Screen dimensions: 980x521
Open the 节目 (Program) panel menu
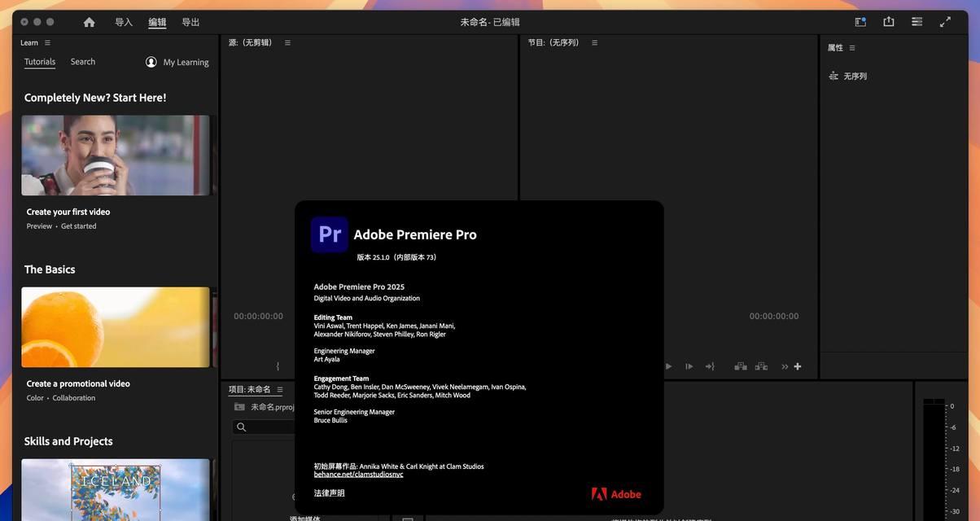click(x=594, y=42)
